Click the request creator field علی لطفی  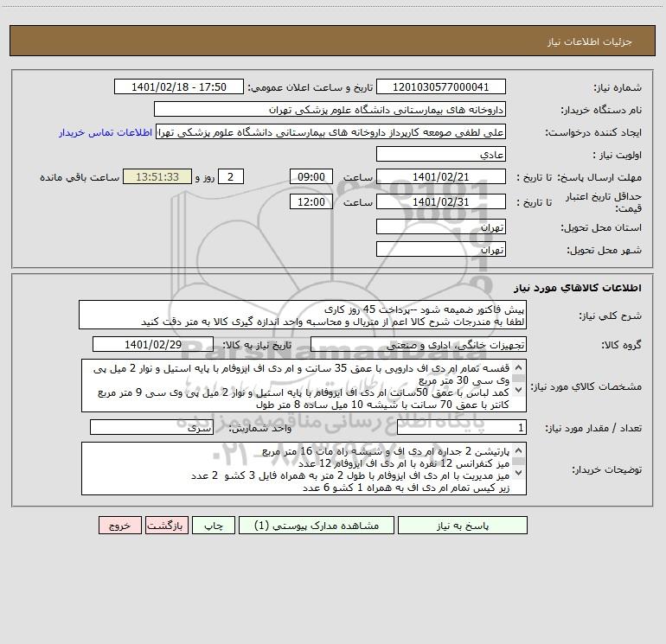click(331, 132)
